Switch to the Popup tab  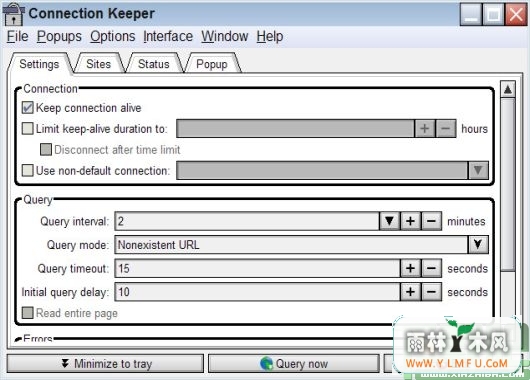point(212,64)
